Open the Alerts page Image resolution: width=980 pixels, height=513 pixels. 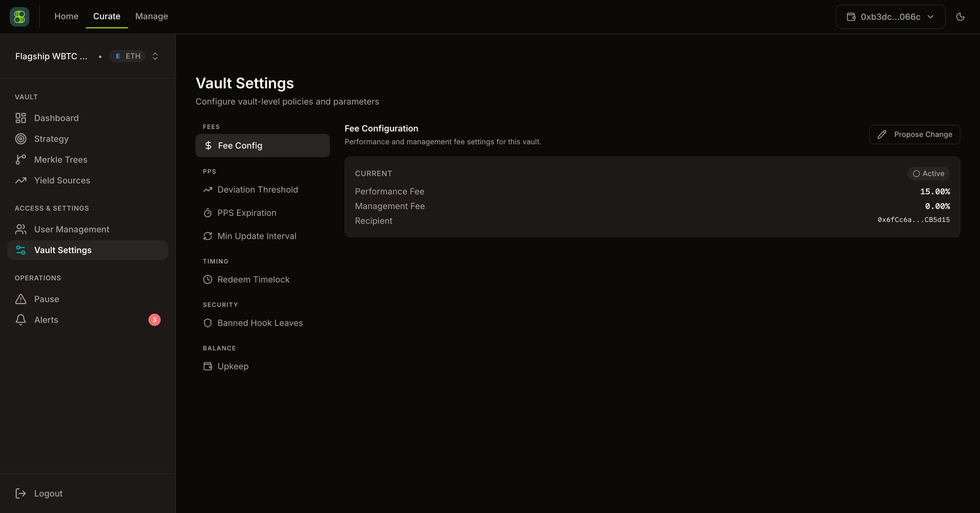88,320
